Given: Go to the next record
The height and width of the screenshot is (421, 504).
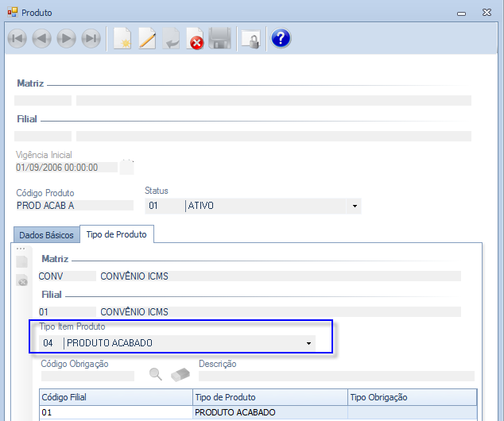Looking at the screenshot, I should 67,39.
